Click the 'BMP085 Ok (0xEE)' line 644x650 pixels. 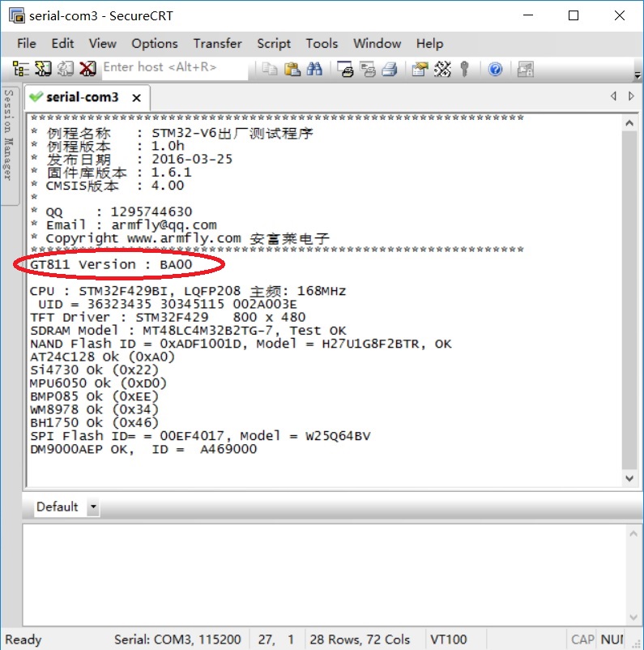(x=95, y=396)
